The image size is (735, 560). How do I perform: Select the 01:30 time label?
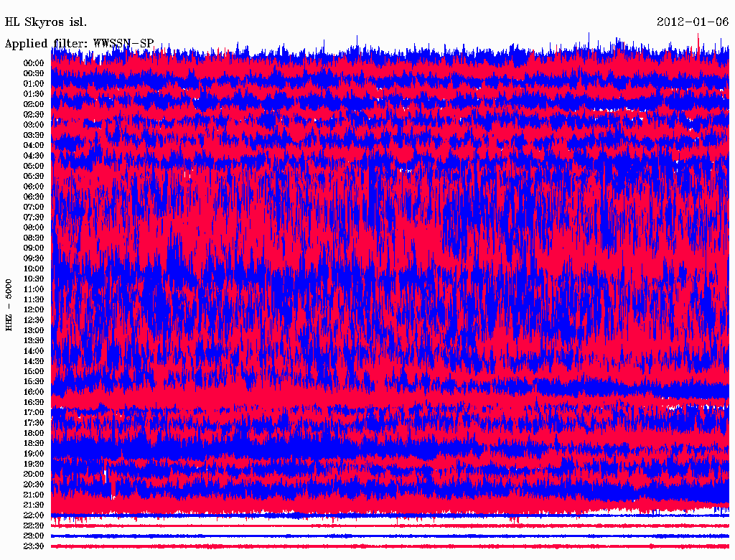(34, 94)
